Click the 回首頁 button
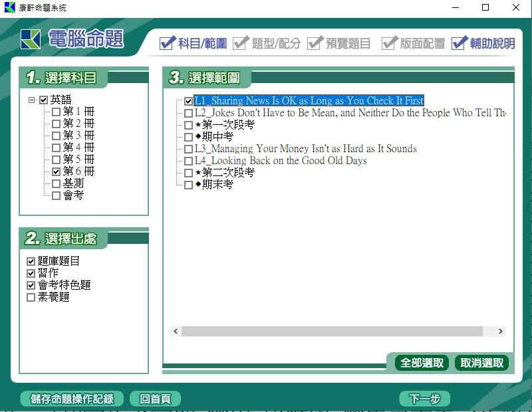Viewport: 532px width, 412px height. click(155, 399)
